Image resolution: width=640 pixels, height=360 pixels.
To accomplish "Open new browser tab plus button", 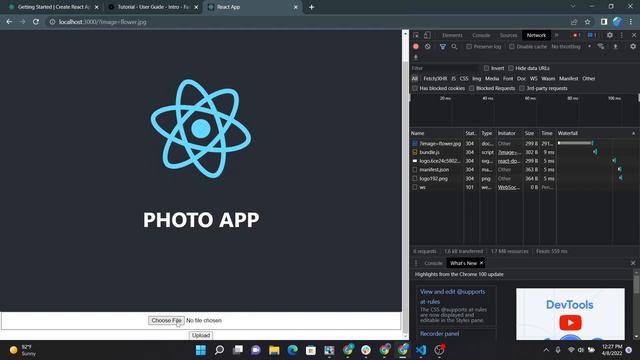I will [311, 7].
